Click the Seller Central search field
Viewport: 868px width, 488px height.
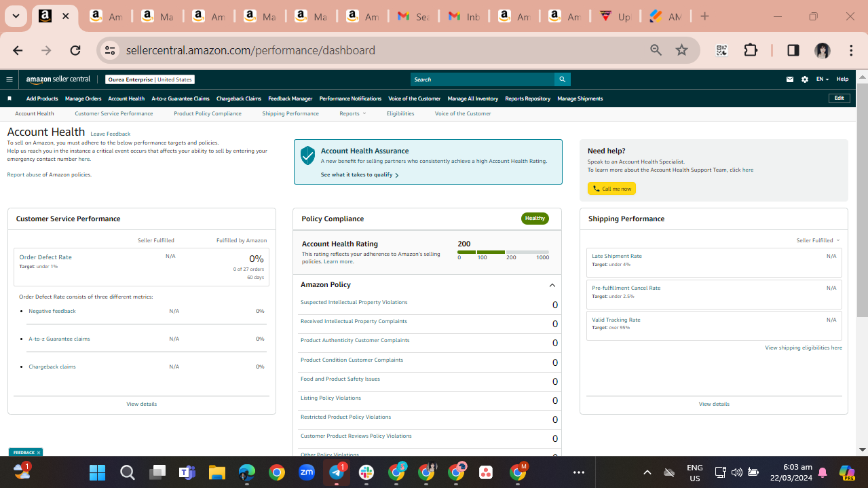coord(483,79)
